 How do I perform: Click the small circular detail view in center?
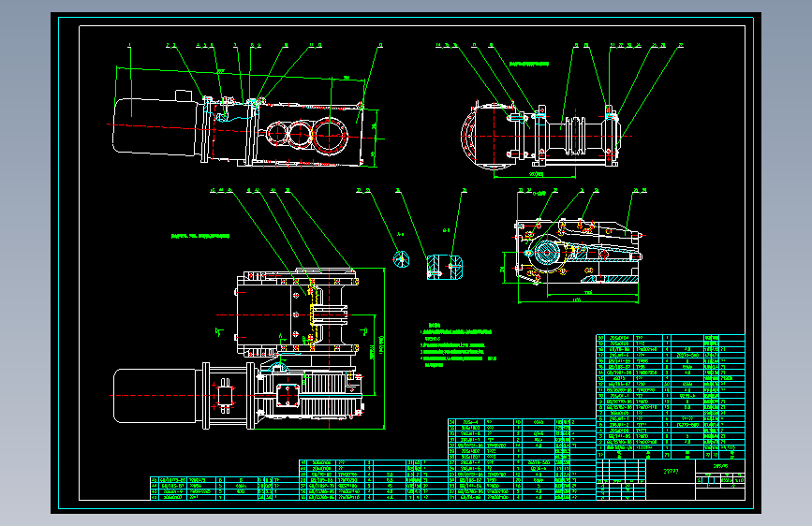click(402, 259)
